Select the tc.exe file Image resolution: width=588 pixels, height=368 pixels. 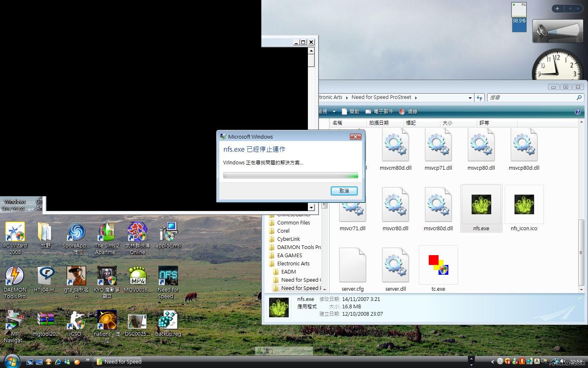click(438, 269)
